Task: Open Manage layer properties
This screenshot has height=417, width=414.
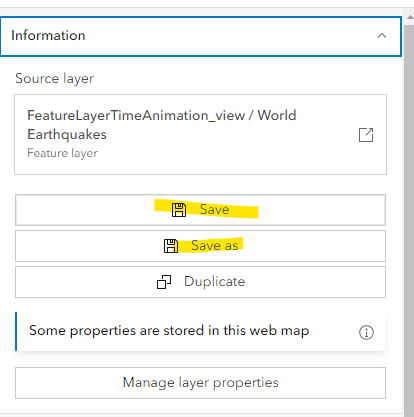Action: [200, 383]
